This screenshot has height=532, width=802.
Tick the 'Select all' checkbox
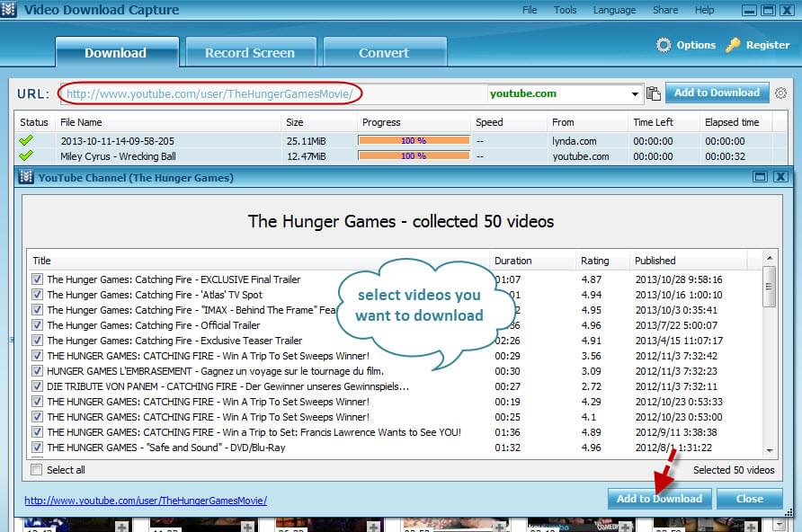coord(36,470)
